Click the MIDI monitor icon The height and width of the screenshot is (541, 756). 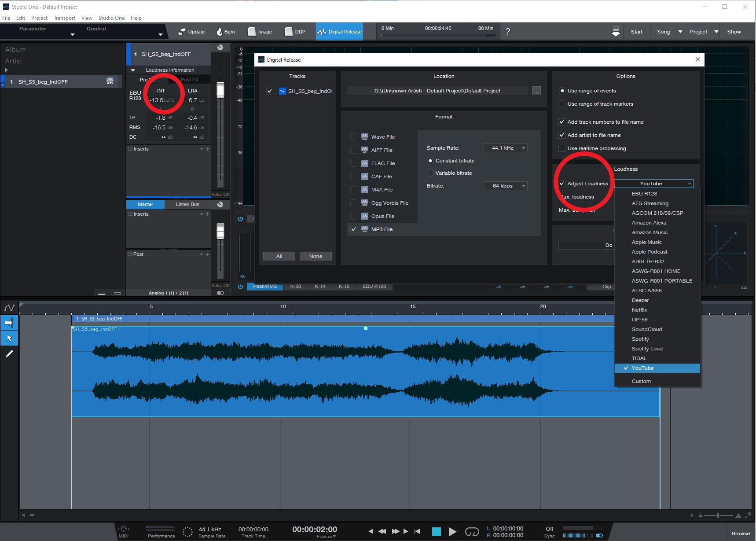pos(124,529)
